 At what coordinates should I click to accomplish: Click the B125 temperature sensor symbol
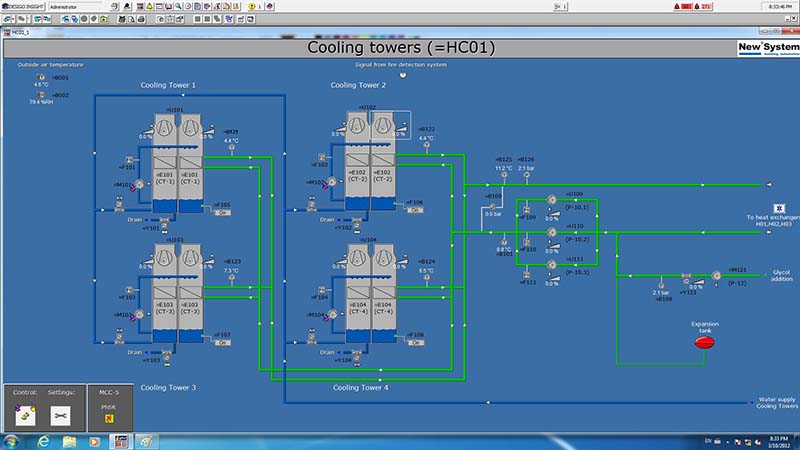click(x=504, y=176)
